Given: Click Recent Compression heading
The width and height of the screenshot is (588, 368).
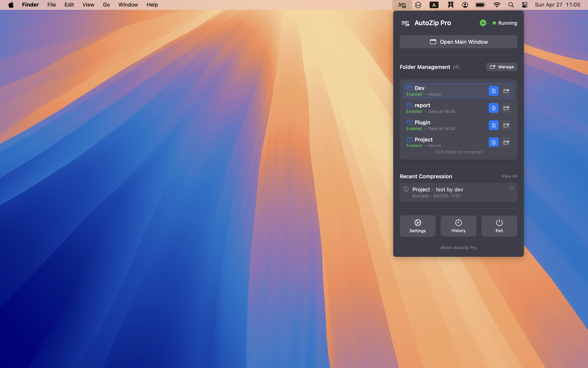Looking at the screenshot, I should pos(426,176).
